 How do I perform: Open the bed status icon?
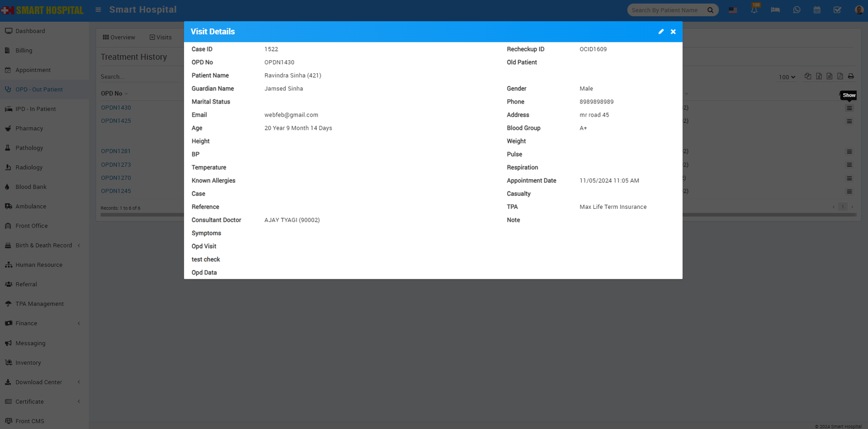(775, 10)
